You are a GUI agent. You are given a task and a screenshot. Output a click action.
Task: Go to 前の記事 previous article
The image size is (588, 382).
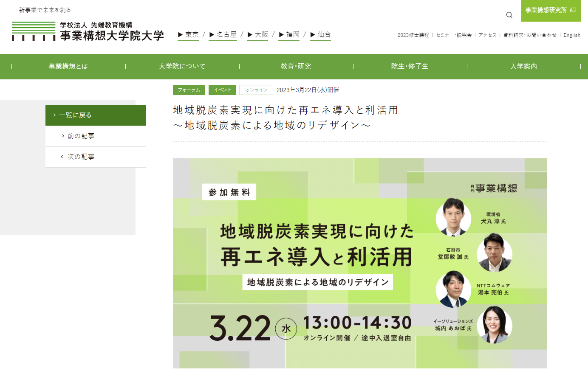point(96,136)
